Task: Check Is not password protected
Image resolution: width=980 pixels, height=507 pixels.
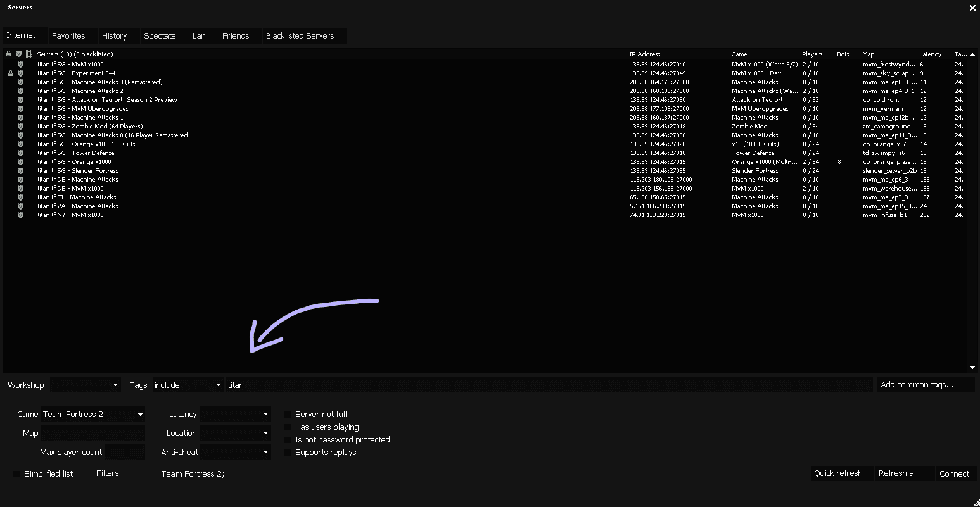Action: point(288,440)
